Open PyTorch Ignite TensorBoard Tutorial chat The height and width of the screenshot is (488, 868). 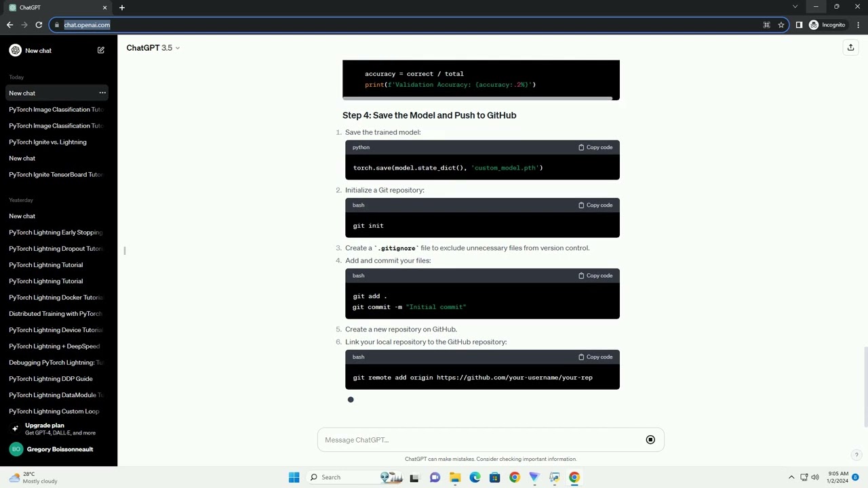(58, 174)
